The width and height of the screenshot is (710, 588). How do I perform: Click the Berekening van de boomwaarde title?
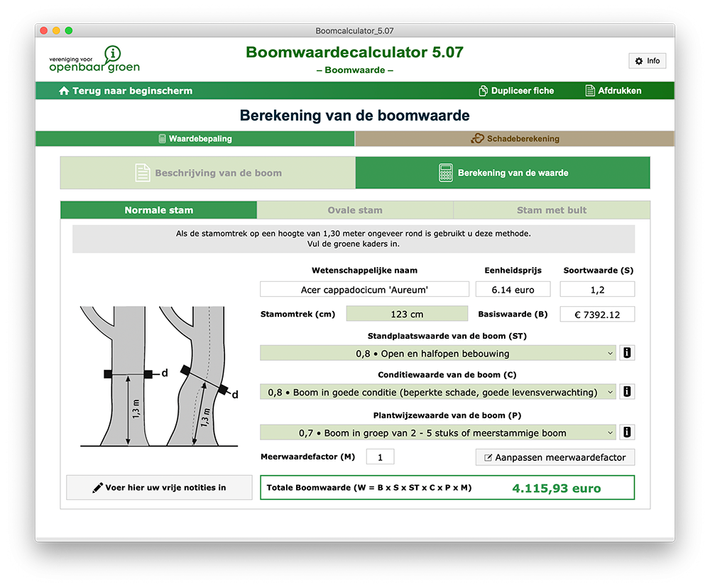354,115
